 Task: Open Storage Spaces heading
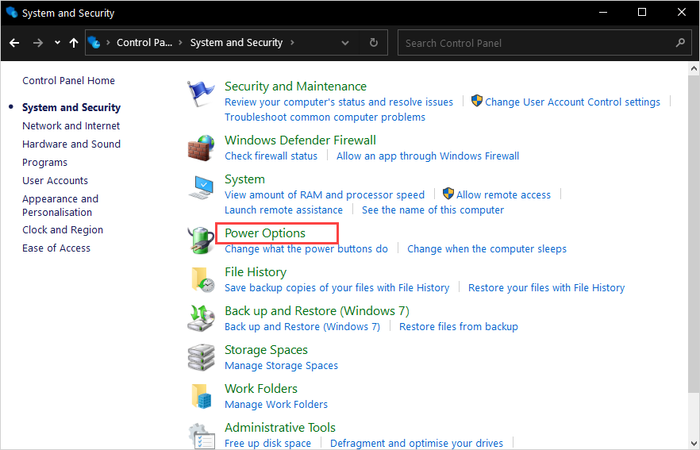coord(266,350)
